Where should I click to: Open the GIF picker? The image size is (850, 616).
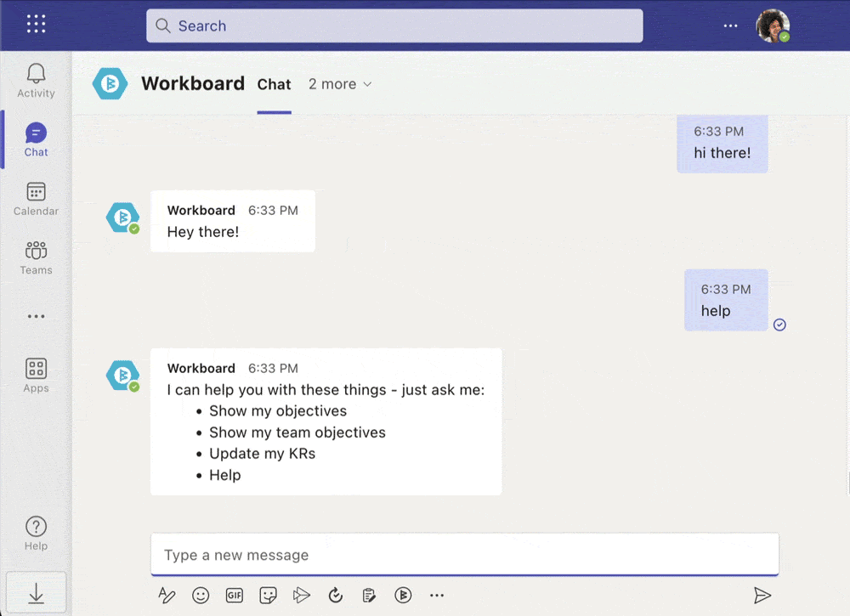[x=235, y=596]
